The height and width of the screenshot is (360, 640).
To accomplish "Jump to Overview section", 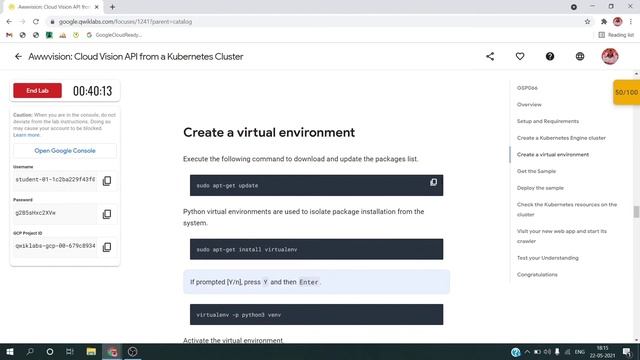I will pyautogui.click(x=529, y=104).
